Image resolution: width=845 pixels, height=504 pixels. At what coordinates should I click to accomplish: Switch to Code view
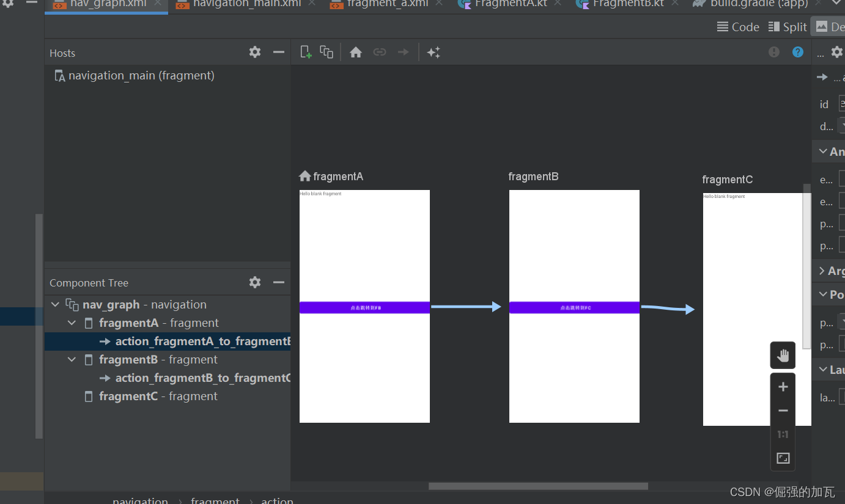(738, 27)
